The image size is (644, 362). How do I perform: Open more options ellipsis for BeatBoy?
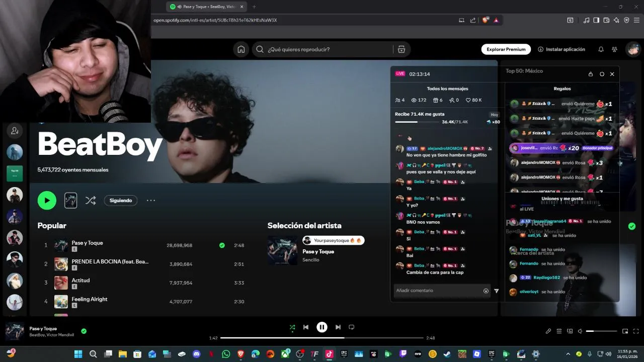click(151, 200)
